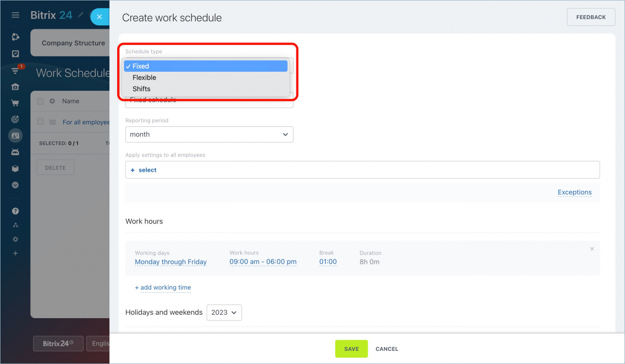The image size is (625, 364).
Task: Click the Feedback button
Action: coord(591,17)
